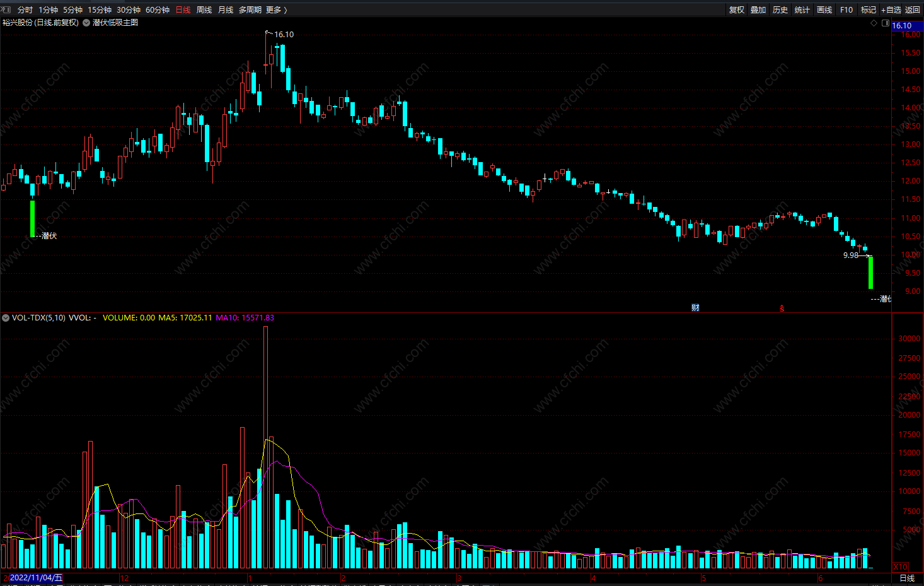Image resolution: width=924 pixels, height=586 pixels.
Task: Click the 叠加 overlay button
Action: 758,9
